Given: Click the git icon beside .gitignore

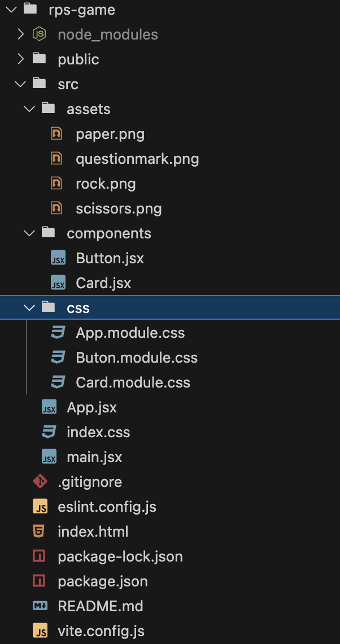Looking at the screenshot, I should pos(40,481).
